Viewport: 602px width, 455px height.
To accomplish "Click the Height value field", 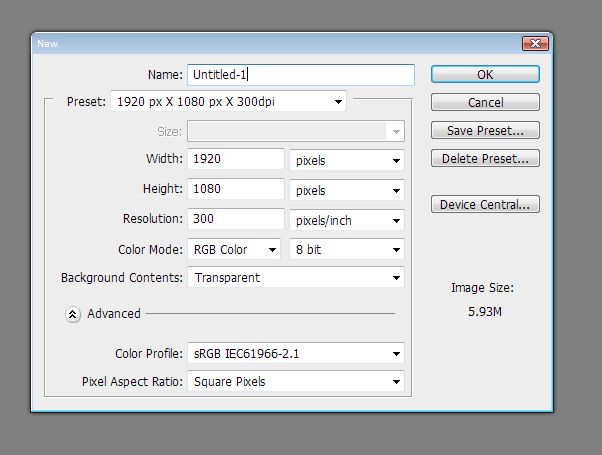I will click(x=236, y=189).
